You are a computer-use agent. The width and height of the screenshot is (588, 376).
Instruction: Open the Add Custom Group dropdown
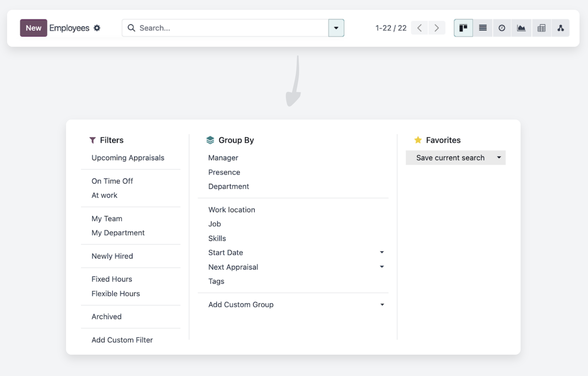382,305
